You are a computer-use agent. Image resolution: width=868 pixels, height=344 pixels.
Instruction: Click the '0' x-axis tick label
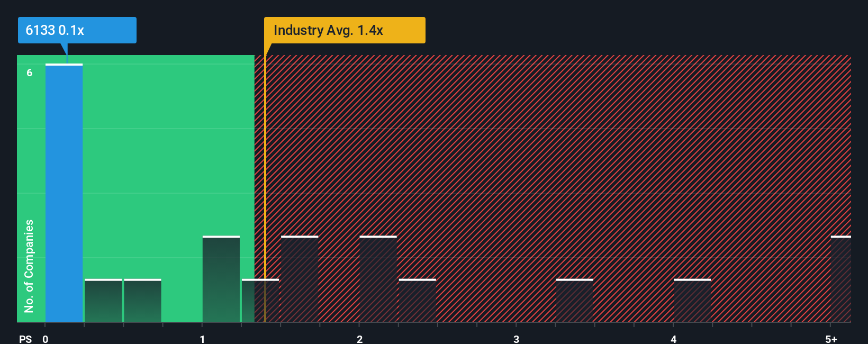click(46, 339)
